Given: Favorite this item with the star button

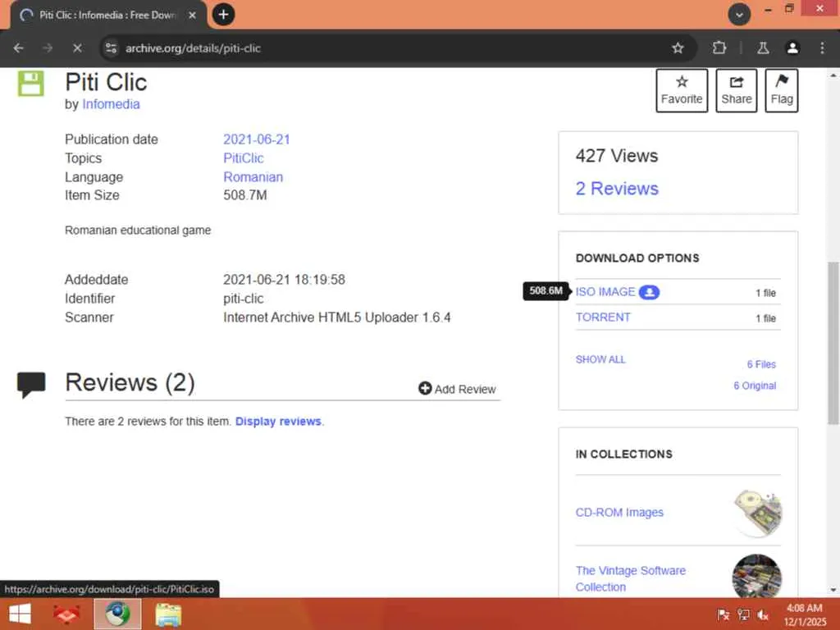Looking at the screenshot, I should pos(682,90).
